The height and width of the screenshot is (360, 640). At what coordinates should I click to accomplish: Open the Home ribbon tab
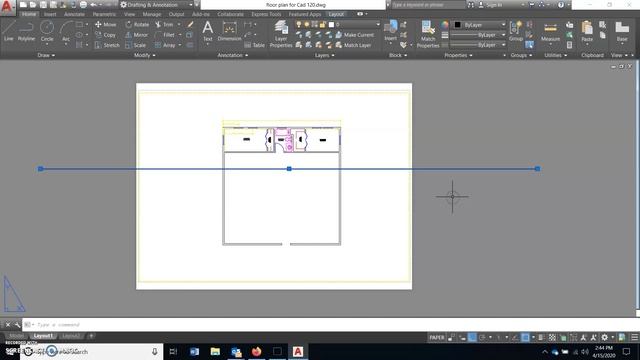pyautogui.click(x=29, y=14)
